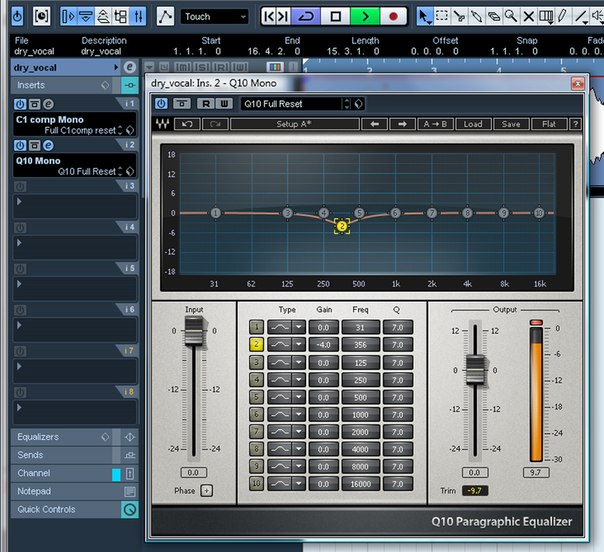Click the Q10 Mono insert slot name

pos(38,161)
